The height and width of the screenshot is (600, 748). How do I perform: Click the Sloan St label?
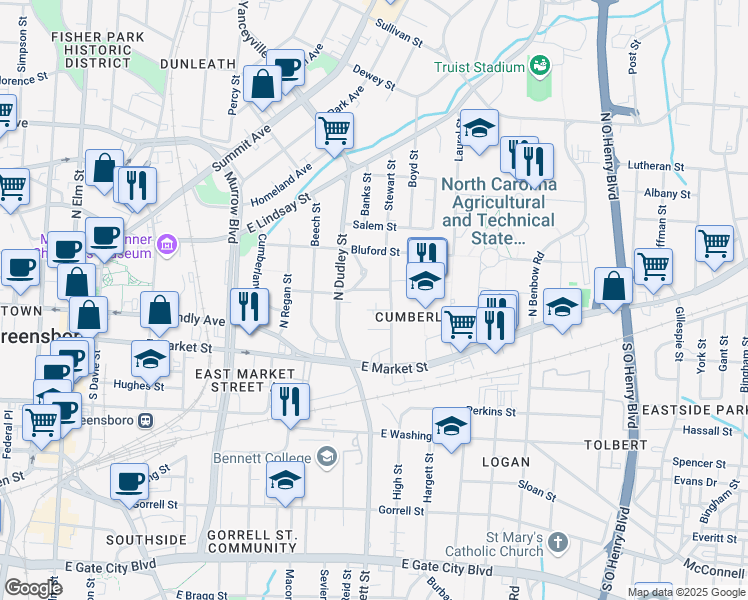point(537,491)
